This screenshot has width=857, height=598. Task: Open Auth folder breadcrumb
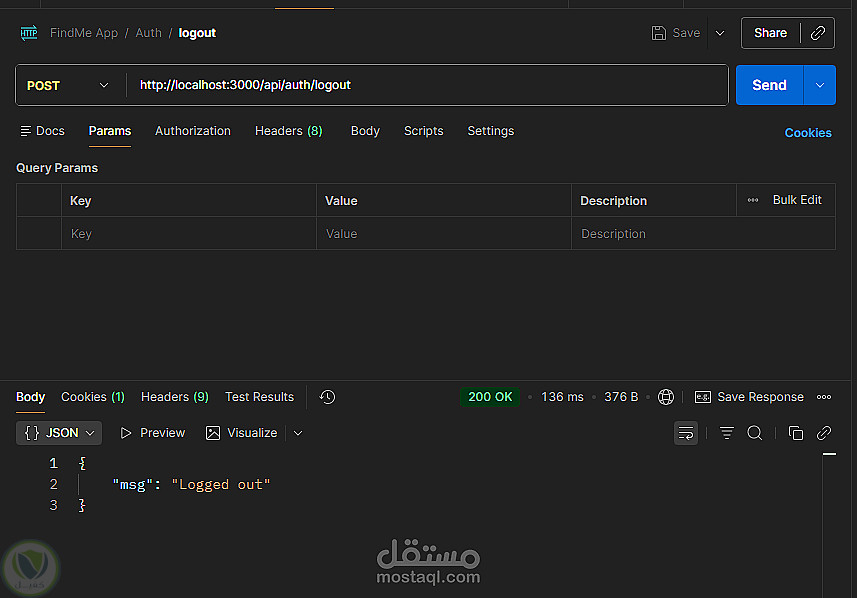(x=149, y=33)
